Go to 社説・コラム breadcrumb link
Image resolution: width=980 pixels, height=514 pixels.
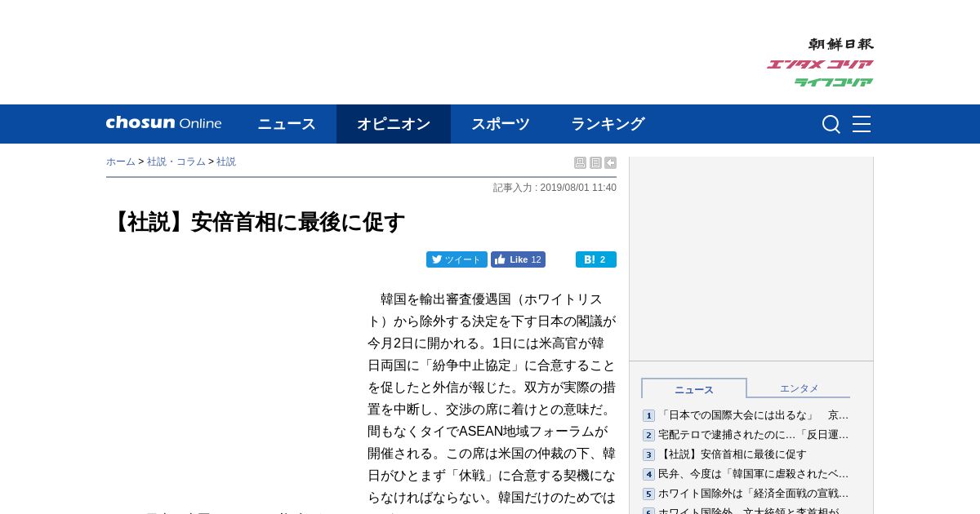pyautogui.click(x=176, y=162)
